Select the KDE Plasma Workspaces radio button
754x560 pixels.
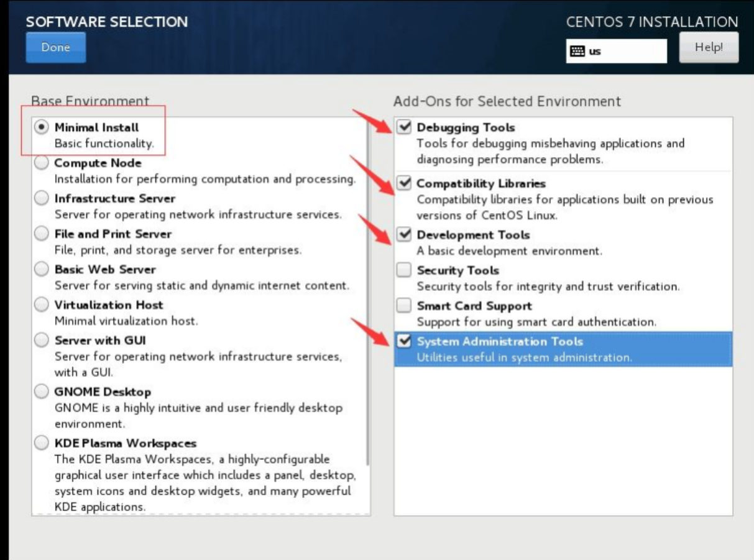click(x=41, y=443)
